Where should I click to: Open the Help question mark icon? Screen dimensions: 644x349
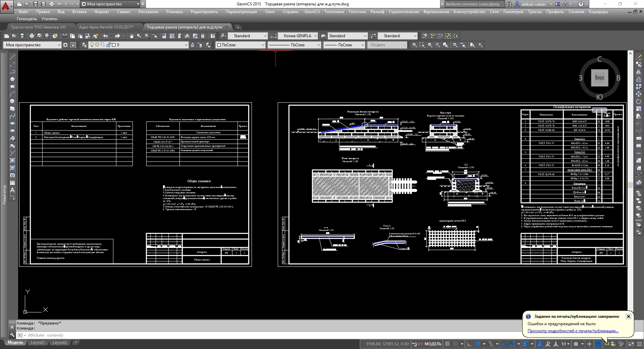(x=212, y=36)
